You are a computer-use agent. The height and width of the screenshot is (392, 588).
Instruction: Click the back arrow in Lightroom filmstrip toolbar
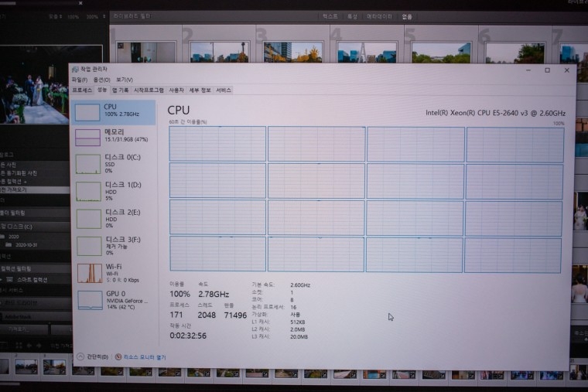click(29, 345)
